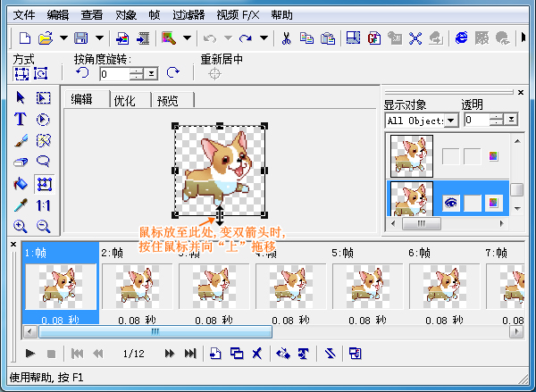
Task: Open the 文件 menu
Action: point(24,15)
